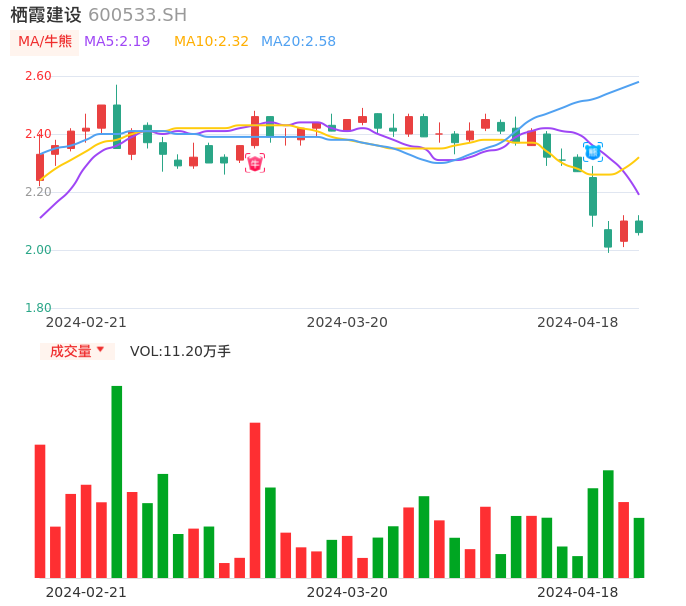
Task: Click the VOL:11.20万手 volume readout
Action: pos(180,351)
